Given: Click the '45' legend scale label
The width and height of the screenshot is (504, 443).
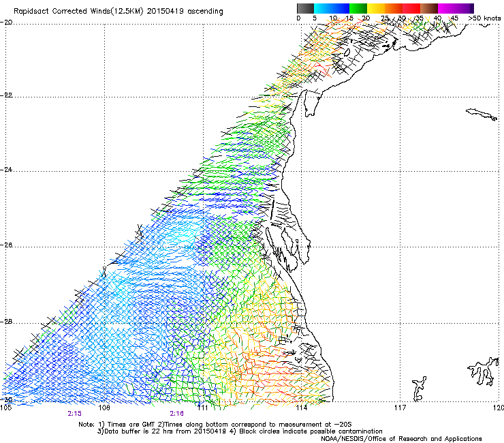Looking at the screenshot, I should click(454, 18).
